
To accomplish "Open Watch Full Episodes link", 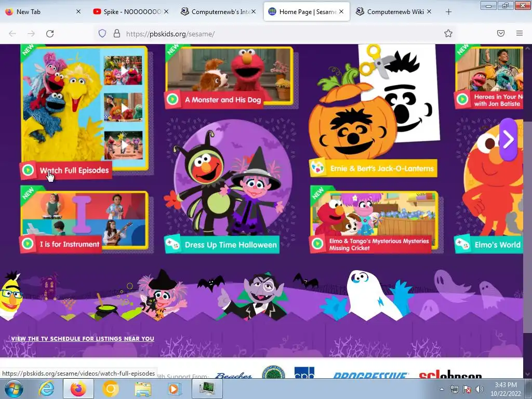I will tap(74, 170).
